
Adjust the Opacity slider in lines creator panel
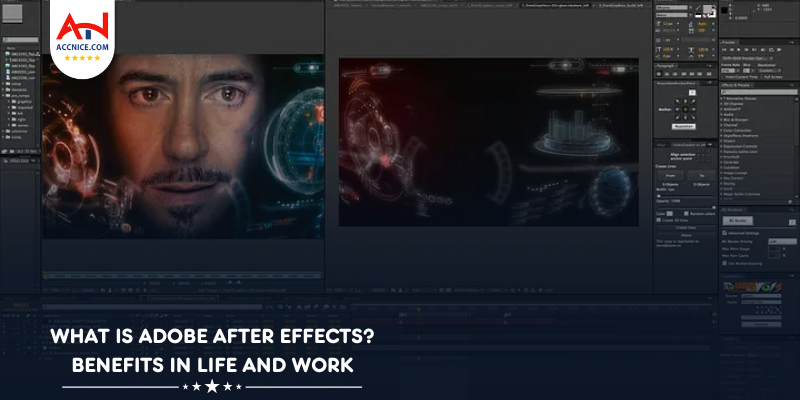tap(685, 208)
